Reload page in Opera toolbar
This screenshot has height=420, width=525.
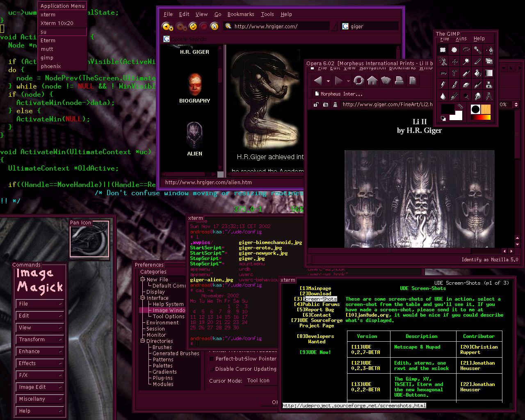[x=359, y=80]
